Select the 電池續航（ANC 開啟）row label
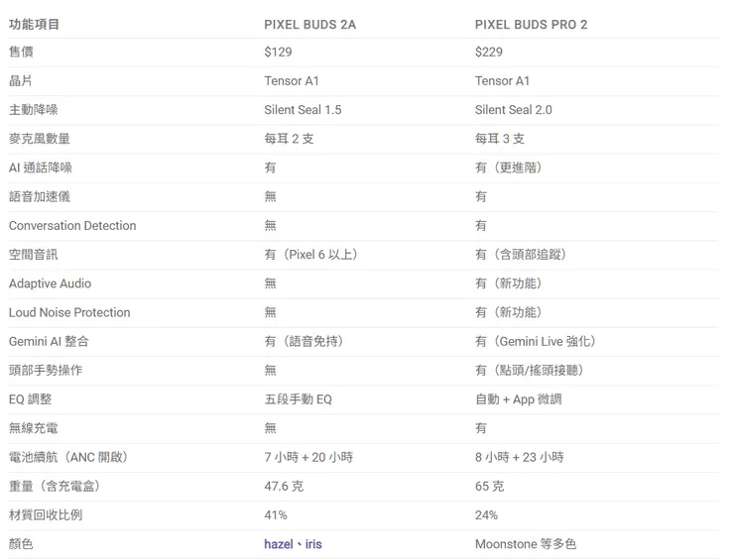Screen dimensions: 734x560 [x=68, y=457]
